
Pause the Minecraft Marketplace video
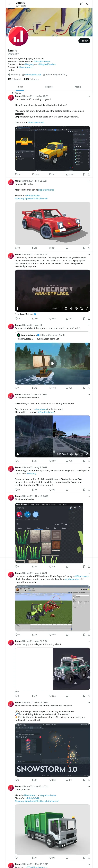coord(18,308)
